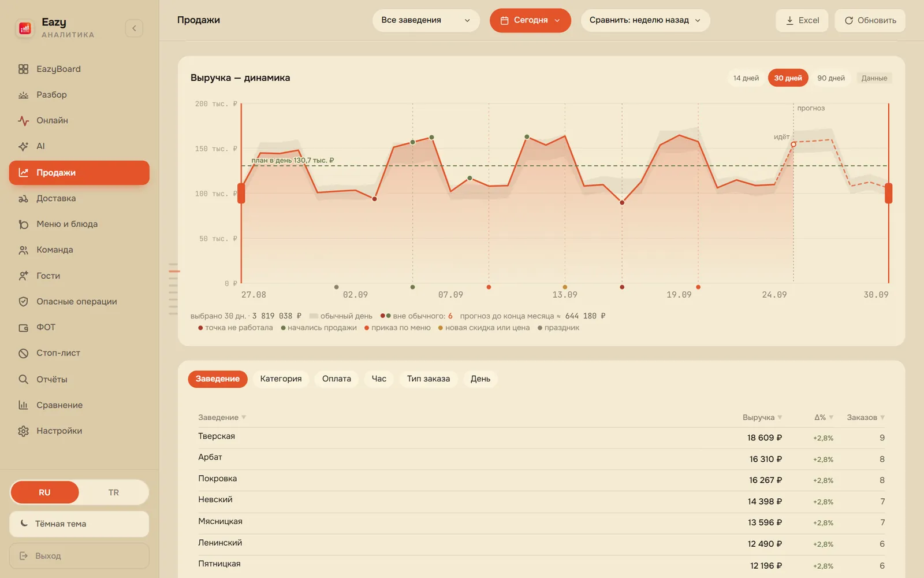
Task: Open EazyBoard dashboard icon
Action: click(23, 69)
